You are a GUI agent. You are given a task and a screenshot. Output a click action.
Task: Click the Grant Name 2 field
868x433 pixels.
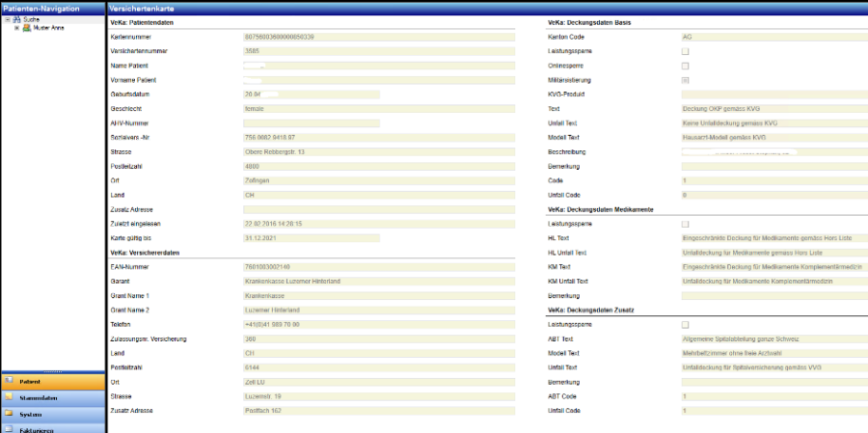[379, 311]
